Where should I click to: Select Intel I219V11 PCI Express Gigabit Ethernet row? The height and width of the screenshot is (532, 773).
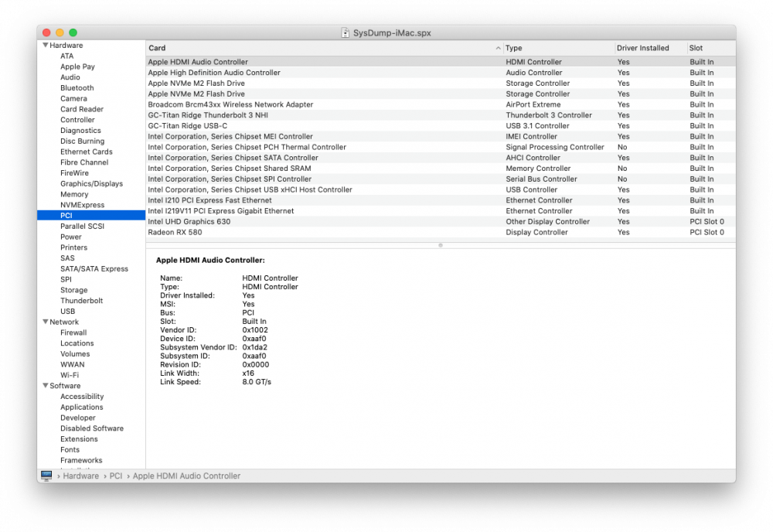coord(441,211)
